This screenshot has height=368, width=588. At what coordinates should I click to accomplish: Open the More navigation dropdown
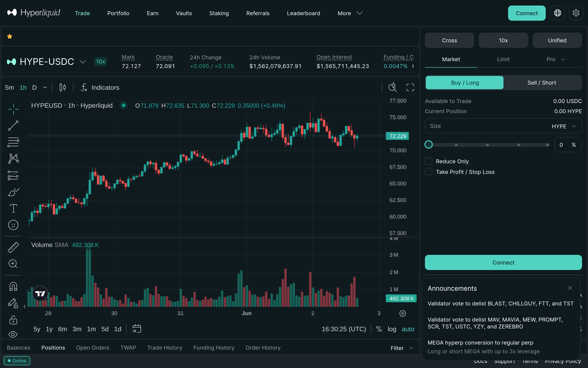pos(350,13)
